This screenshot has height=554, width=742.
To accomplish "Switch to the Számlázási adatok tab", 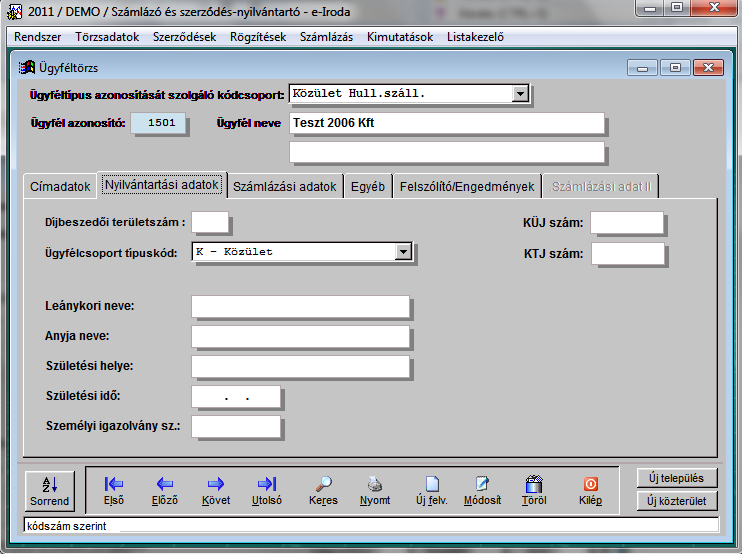I will 285,186.
